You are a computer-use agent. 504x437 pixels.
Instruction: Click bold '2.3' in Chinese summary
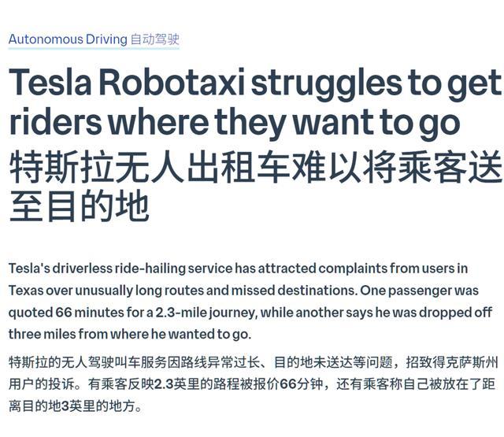tap(164, 384)
